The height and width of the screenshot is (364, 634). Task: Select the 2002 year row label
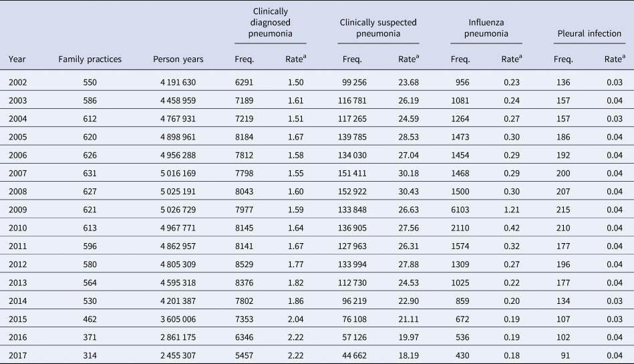[17, 82]
